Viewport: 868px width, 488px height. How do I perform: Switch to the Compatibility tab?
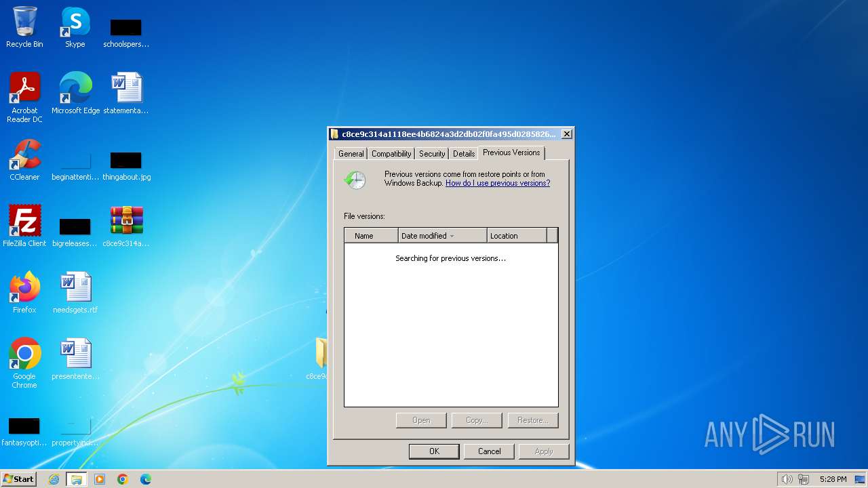pyautogui.click(x=391, y=154)
